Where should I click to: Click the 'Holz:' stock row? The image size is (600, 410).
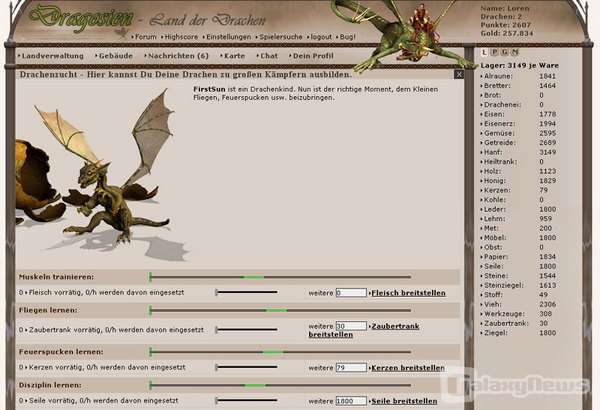click(x=518, y=171)
